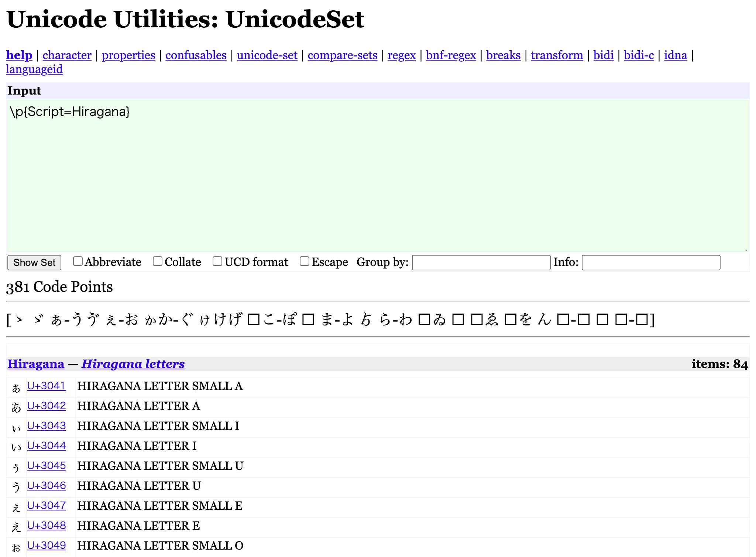The width and height of the screenshot is (756, 557).
Task: Open the languageid link
Action: [x=34, y=69]
